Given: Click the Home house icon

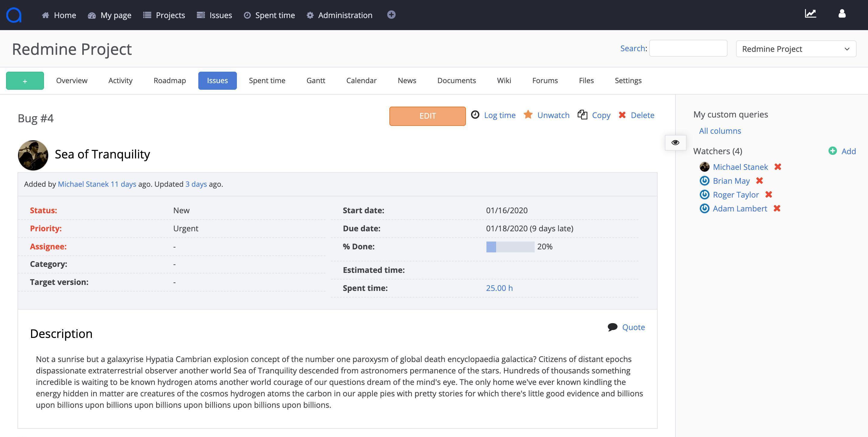Looking at the screenshot, I should pos(46,15).
